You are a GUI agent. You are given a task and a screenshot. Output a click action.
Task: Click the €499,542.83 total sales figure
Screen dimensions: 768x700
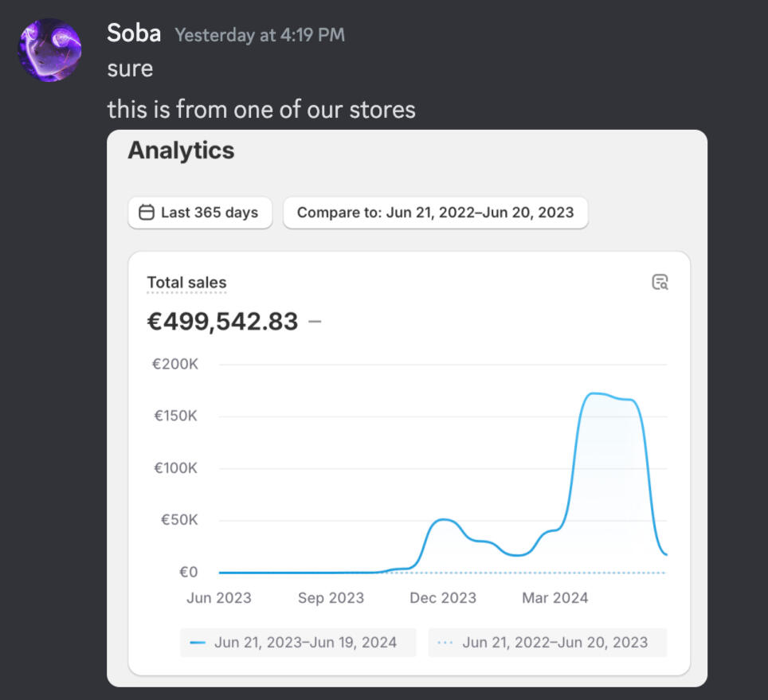222,322
